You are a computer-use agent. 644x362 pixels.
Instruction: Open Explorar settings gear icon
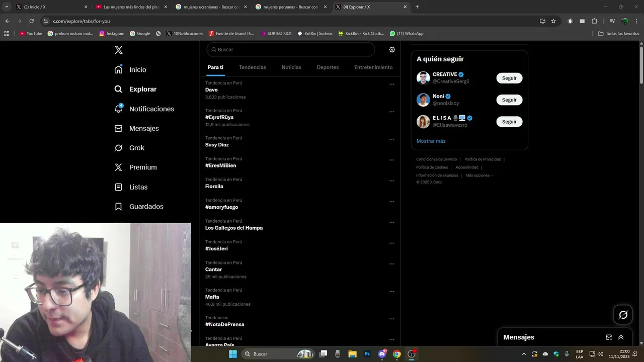pyautogui.click(x=392, y=50)
